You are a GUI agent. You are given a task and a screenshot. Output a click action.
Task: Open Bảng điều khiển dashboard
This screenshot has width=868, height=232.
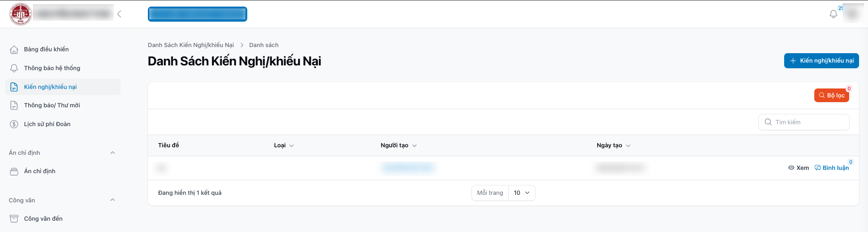46,49
